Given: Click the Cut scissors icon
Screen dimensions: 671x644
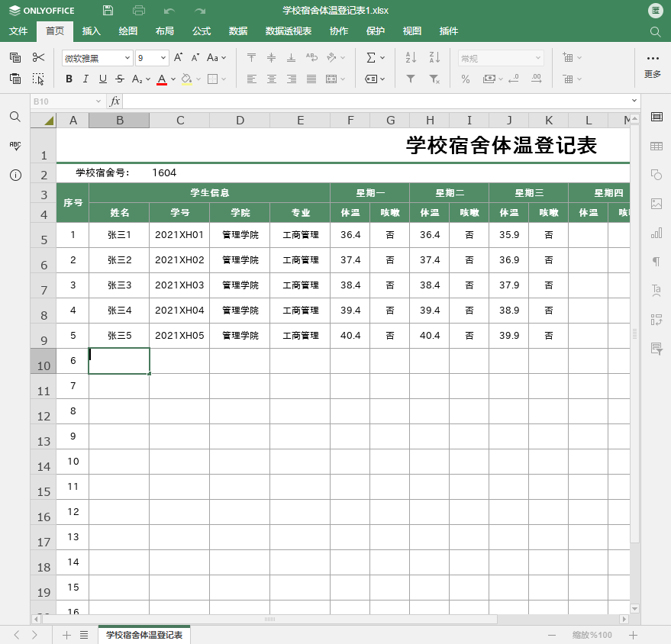Looking at the screenshot, I should 39,58.
